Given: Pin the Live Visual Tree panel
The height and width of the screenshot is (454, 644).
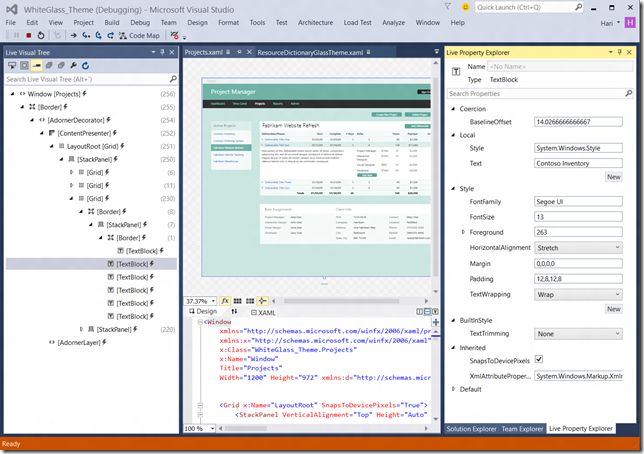Looking at the screenshot, I should [163, 52].
